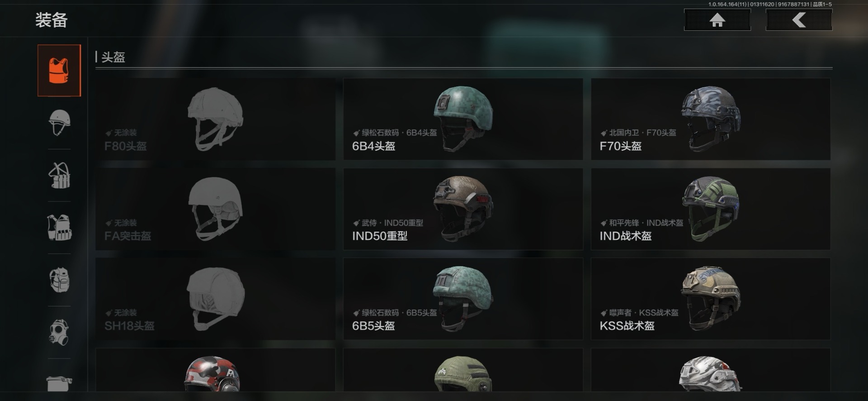
Task: Select the orange body armor category icon
Action: 59,70
